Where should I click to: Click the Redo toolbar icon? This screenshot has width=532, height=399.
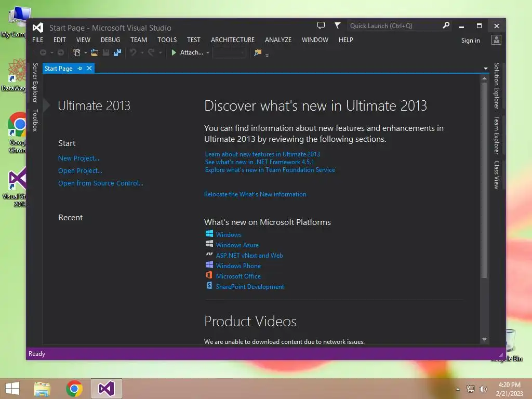(151, 52)
